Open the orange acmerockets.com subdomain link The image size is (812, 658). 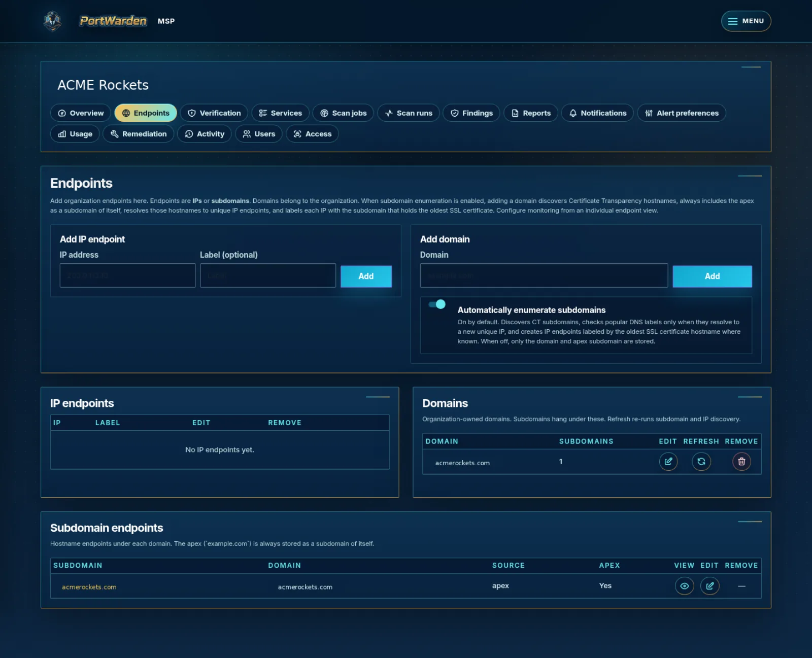(x=89, y=587)
